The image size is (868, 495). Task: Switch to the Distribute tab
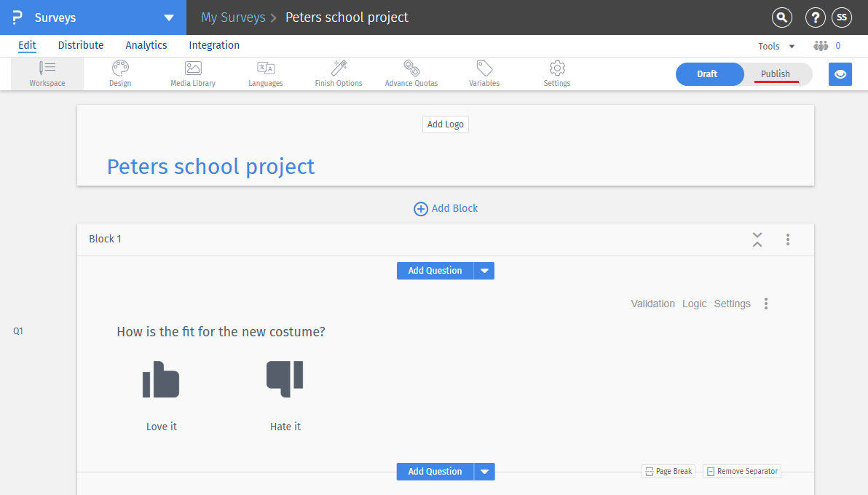point(81,45)
